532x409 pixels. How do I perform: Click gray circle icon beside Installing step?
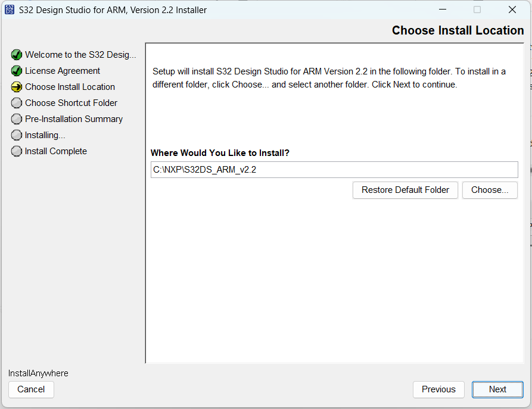(17, 135)
